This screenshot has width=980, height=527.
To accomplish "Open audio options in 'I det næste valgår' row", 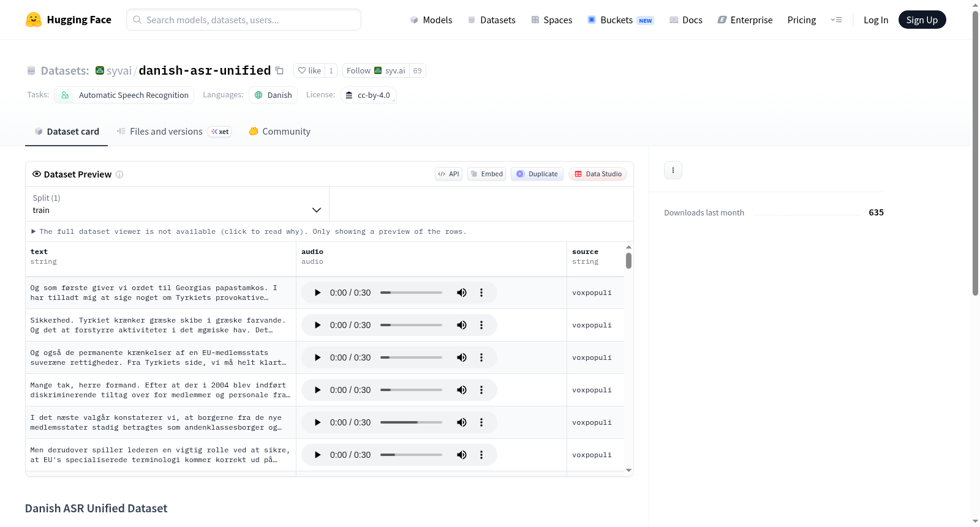I will click(x=481, y=422).
